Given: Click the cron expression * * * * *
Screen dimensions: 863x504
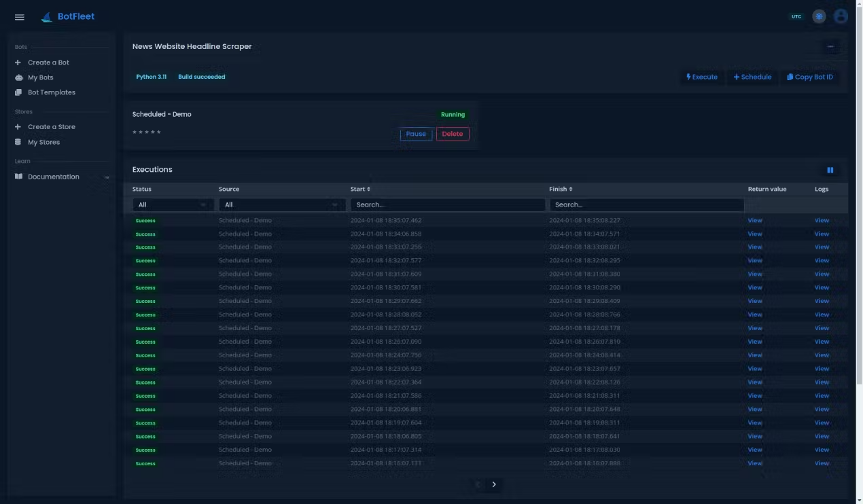Looking at the screenshot, I should (147, 132).
